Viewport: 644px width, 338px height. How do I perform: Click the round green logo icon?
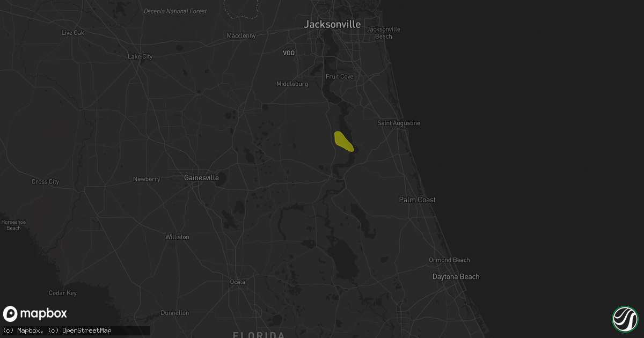[x=625, y=319]
